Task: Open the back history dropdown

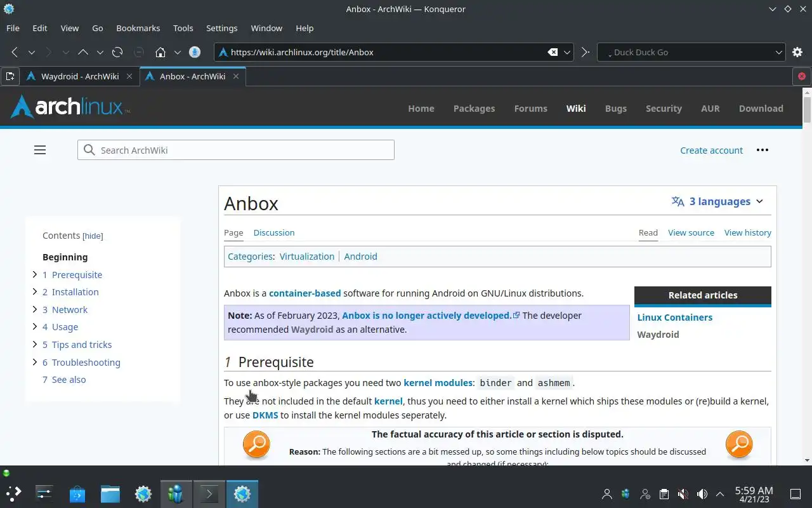Action: (31, 52)
